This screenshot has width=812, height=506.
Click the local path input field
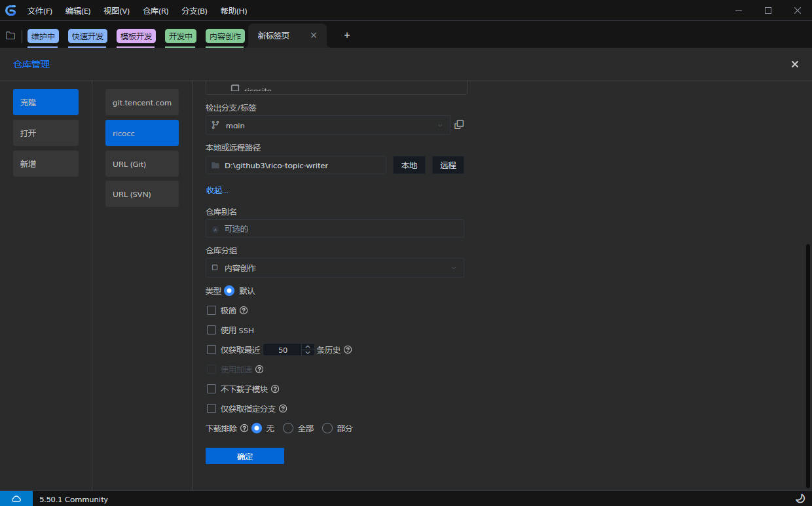pos(296,165)
